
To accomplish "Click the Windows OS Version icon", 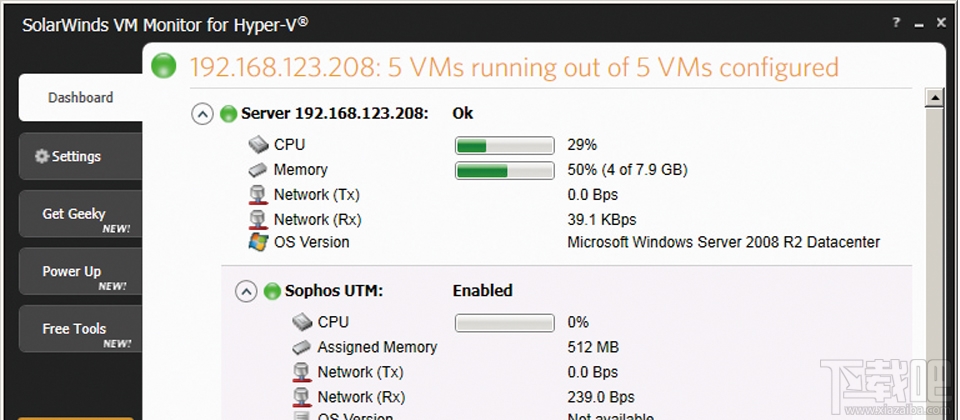I will click(258, 242).
